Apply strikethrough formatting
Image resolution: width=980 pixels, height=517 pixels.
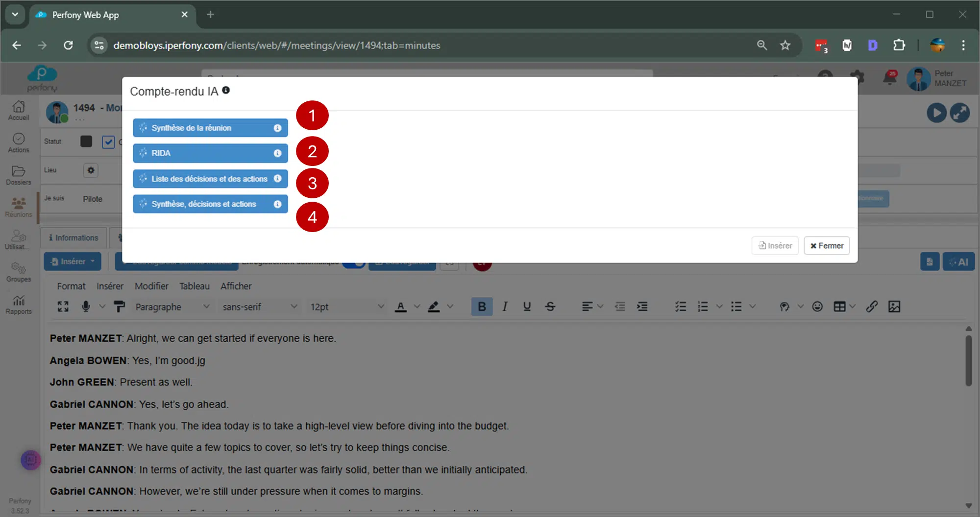[x=550, y=306]
